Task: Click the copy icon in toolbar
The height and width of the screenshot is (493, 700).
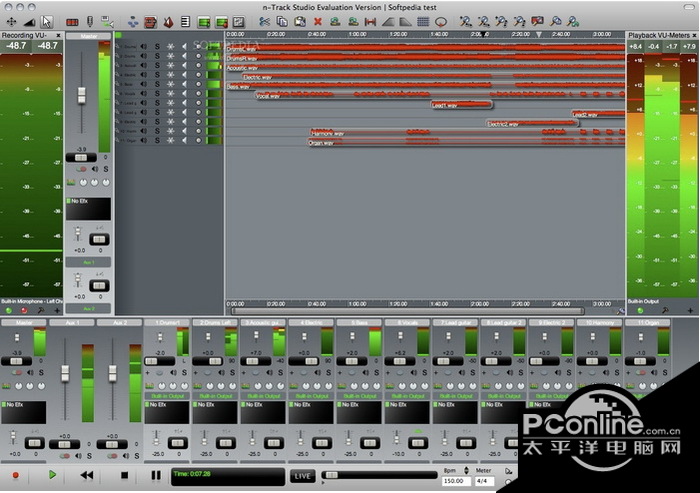Action: pyautogui.click(x=282, y=21)
